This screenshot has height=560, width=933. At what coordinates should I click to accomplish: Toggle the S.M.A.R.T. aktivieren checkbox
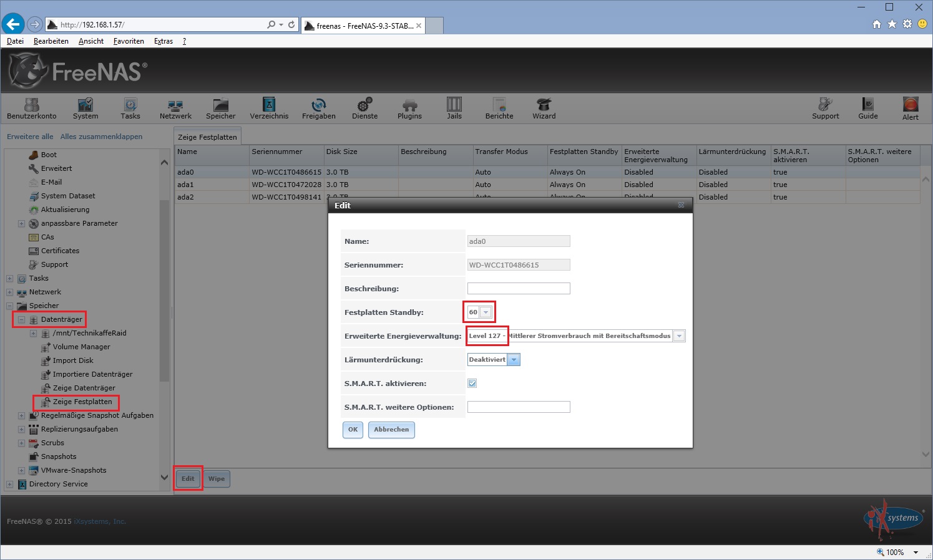(472, 383)
